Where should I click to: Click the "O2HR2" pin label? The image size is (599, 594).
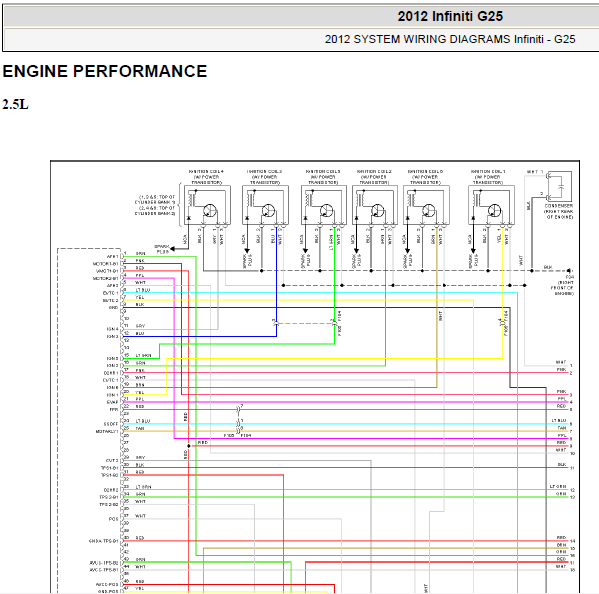(111, 490)
